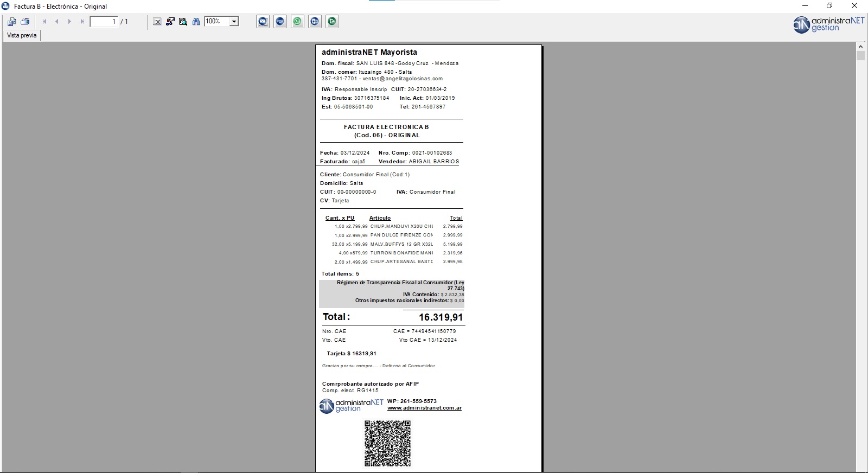Click the PAN DULCE FIRENZE item row
The width and height of the screenshot is (868, 473).
pyautogui.click(x=398, y=235)
